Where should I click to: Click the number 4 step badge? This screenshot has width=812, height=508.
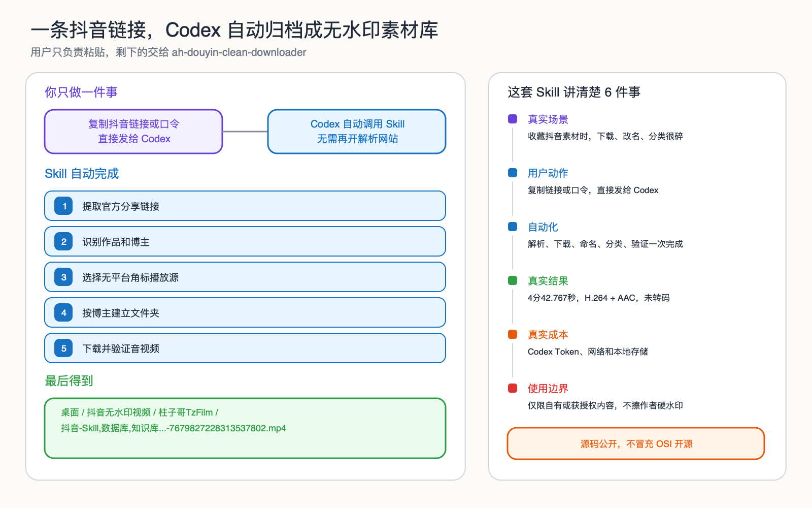click(63, 312)
